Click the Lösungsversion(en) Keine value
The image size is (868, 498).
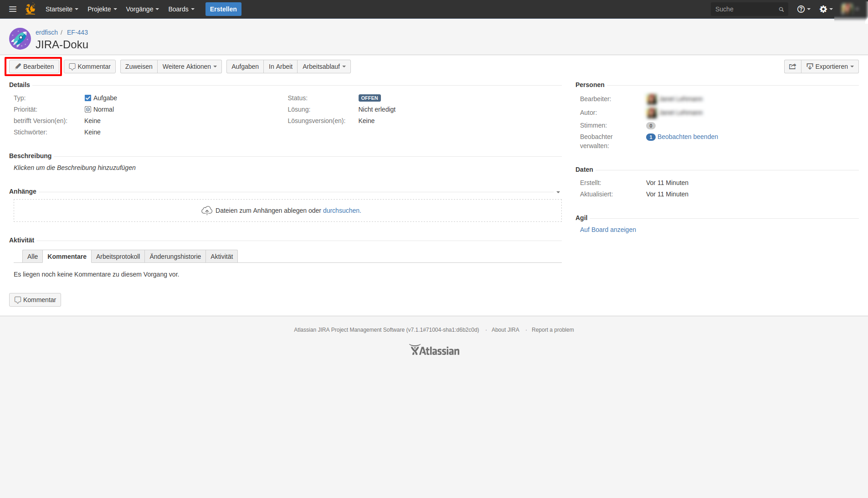366,121
